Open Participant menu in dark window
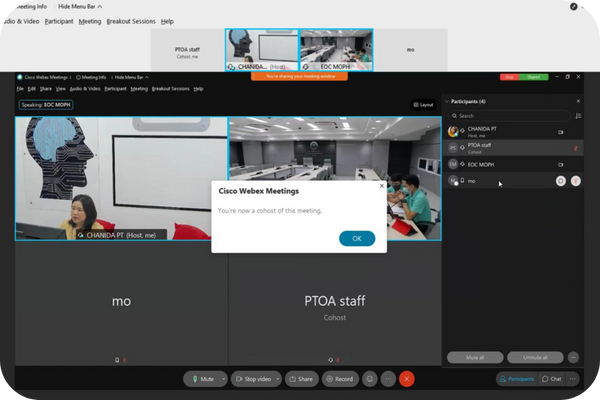This screenshot has width=600, height=400. pyautogui.click(x=115, y=89)
